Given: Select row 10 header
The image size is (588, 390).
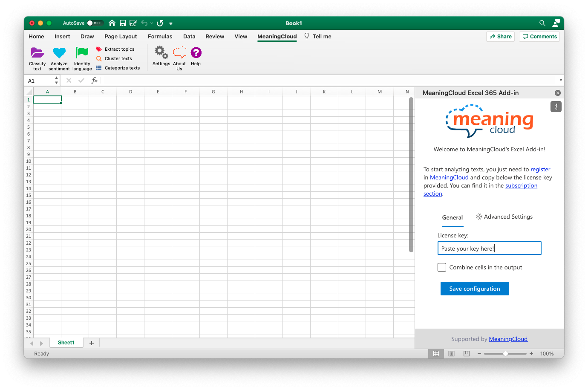Looking at the screenshot, I should point(29,161).
